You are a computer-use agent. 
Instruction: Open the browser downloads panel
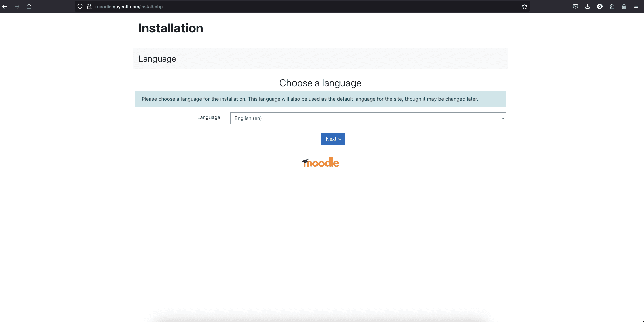[x=588, y=7]
